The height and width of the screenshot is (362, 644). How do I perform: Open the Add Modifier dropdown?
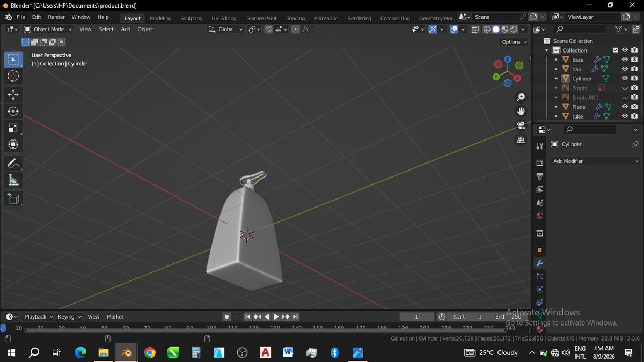(x=595, y=161)
